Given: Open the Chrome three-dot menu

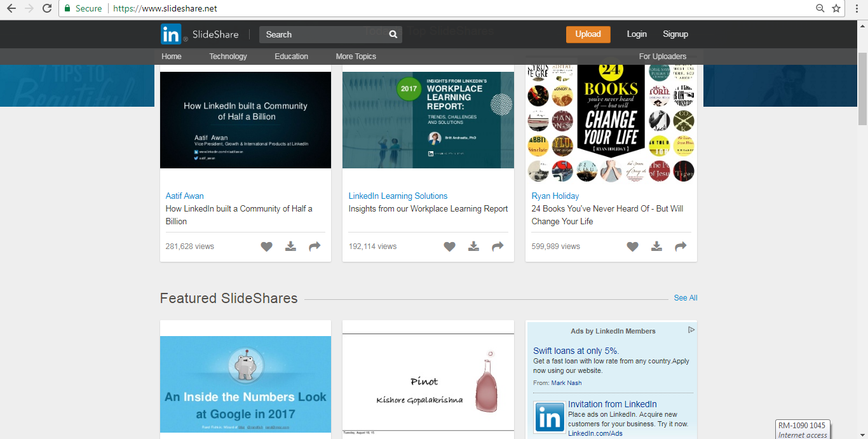Looking at the screenshot, I should pyautogui.click(x=857, y=8).
